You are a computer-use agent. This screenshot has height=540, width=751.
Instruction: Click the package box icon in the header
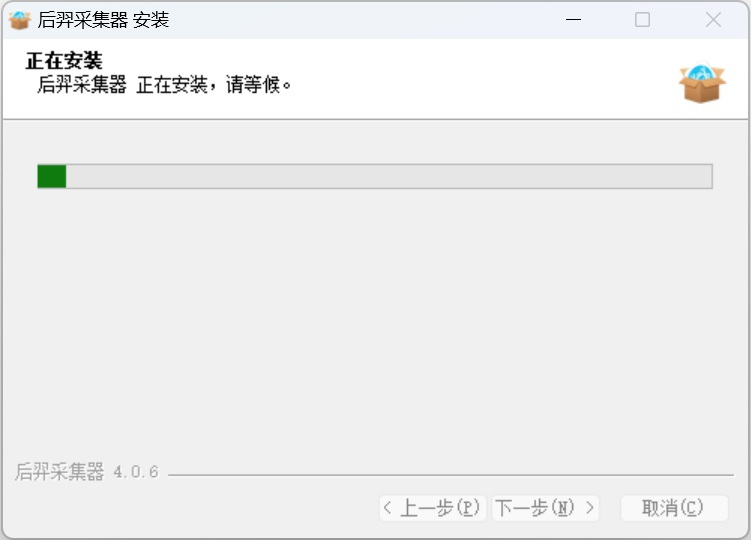click(x=701, y=84)
